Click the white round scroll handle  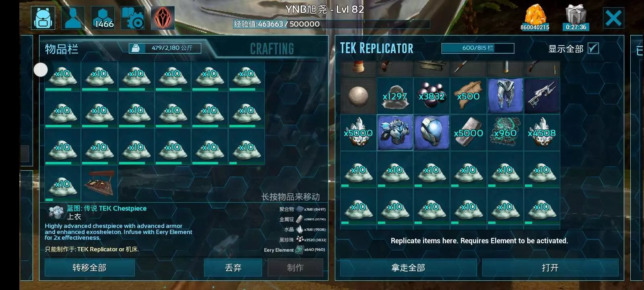(41, 70)
